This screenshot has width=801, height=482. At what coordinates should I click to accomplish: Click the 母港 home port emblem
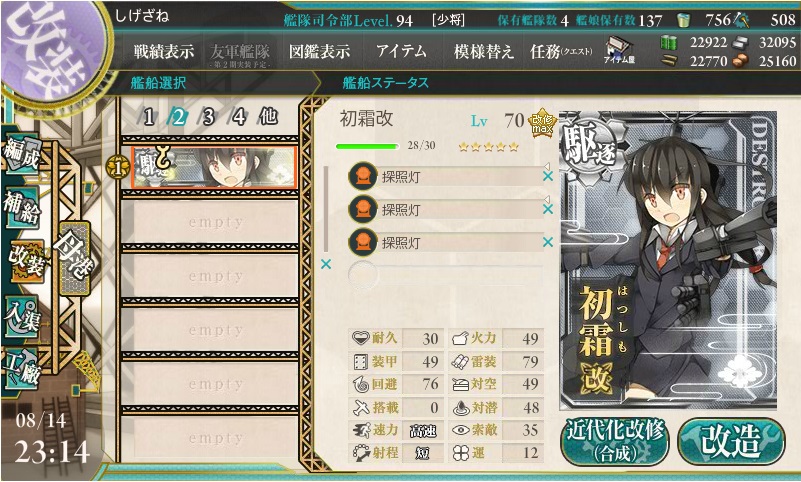75,258
